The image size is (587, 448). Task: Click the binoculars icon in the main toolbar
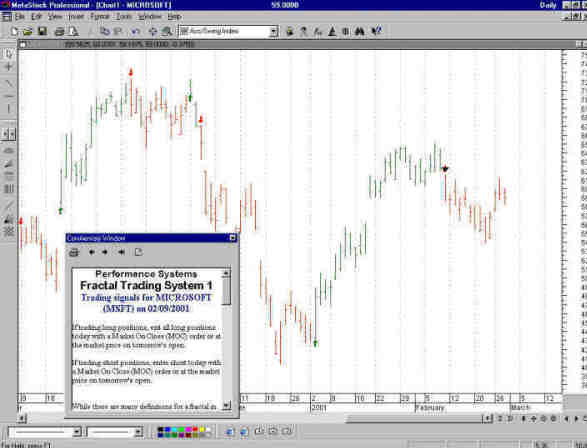point(360,31)
